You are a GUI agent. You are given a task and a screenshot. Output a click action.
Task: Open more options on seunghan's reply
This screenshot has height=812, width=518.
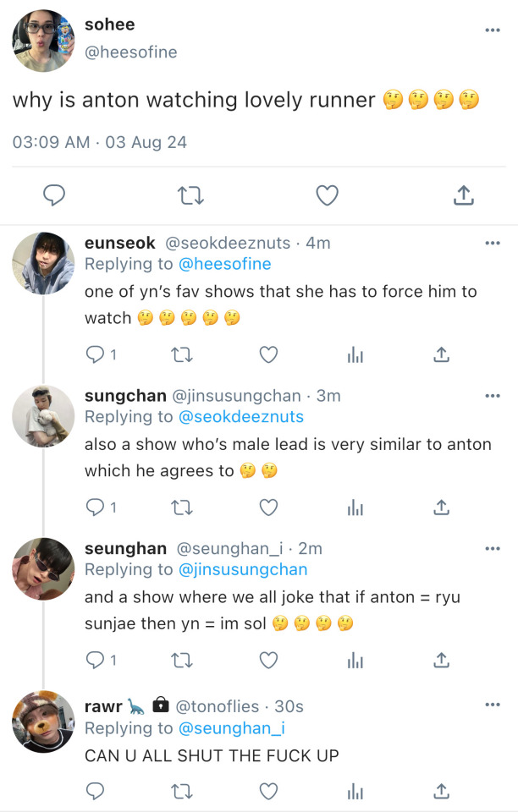pyautogui.click(x=493, y=548)
